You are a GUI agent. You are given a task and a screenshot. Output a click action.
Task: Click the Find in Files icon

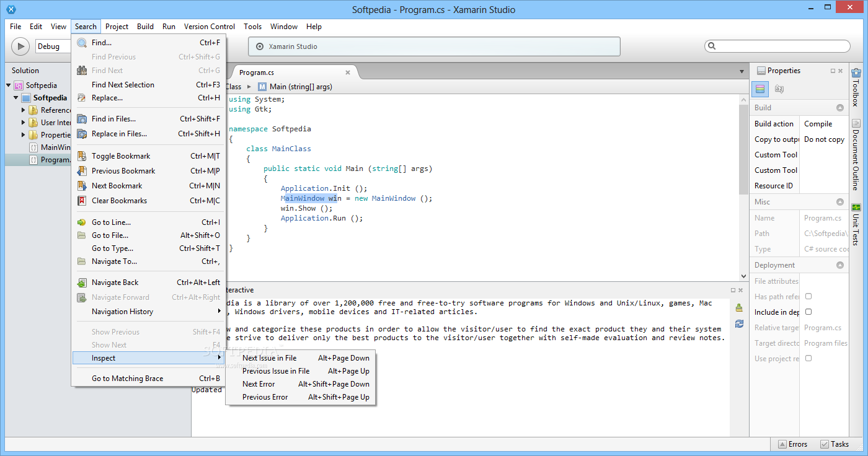point(81,119)
